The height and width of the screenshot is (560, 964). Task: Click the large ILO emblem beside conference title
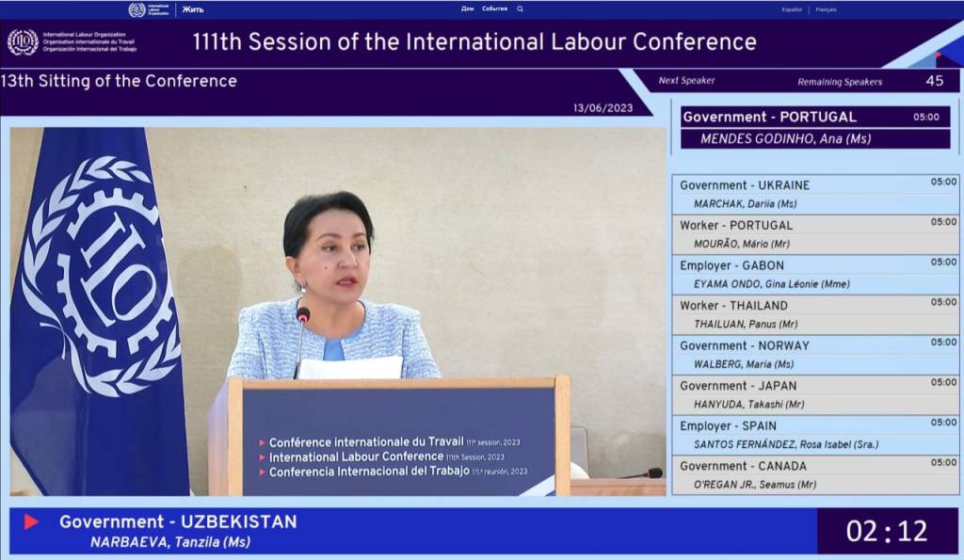pyautogui.click(x=23, y=42)
